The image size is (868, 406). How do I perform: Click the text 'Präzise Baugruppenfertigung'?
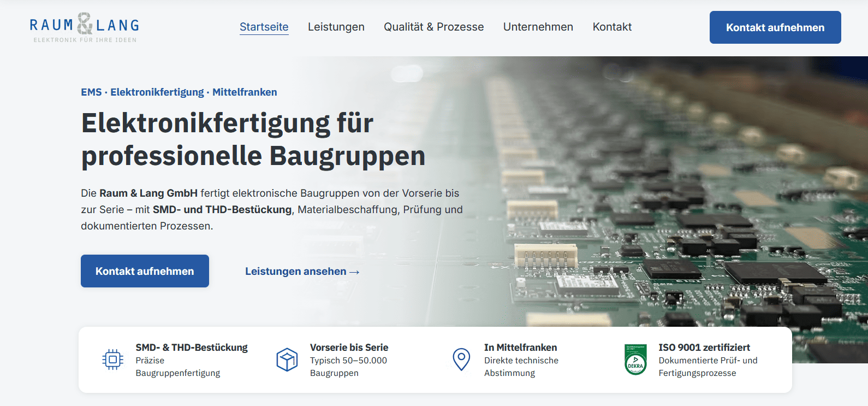pyautogui.click(x=178, y=367)
